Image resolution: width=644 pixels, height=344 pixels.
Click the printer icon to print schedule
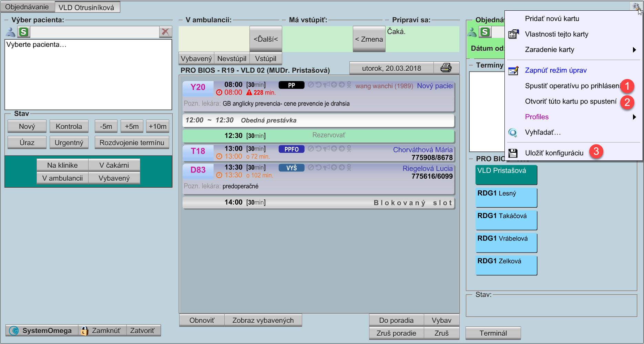click(446, 68)
